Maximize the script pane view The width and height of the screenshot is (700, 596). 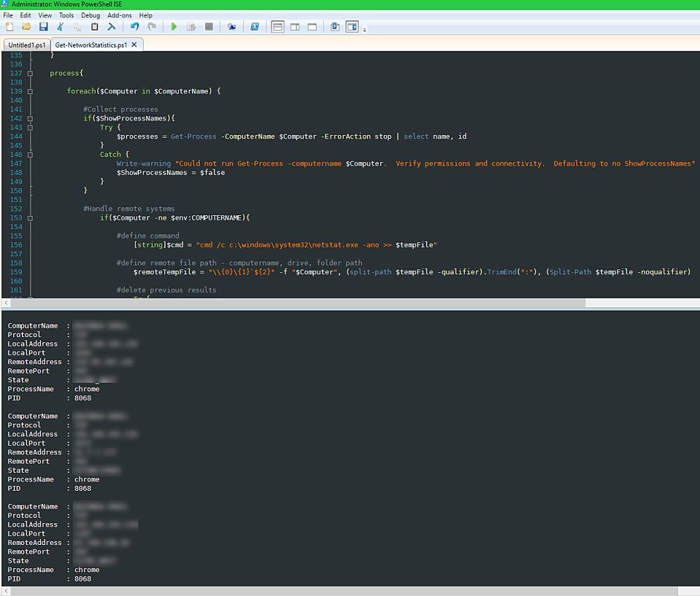tap(311, 26)
